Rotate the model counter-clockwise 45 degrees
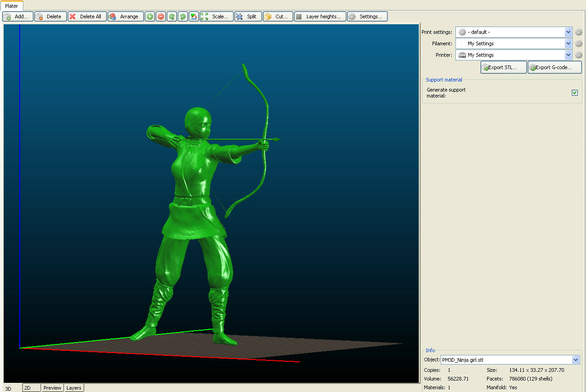This screenshot has width=586, height=392. [171, 16]
